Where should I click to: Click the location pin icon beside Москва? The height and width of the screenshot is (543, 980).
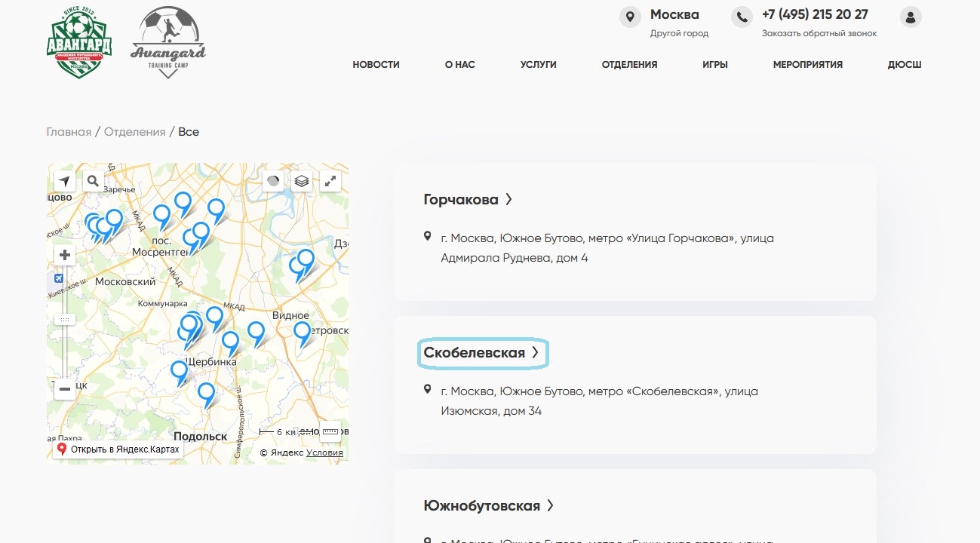pos(630,17)
